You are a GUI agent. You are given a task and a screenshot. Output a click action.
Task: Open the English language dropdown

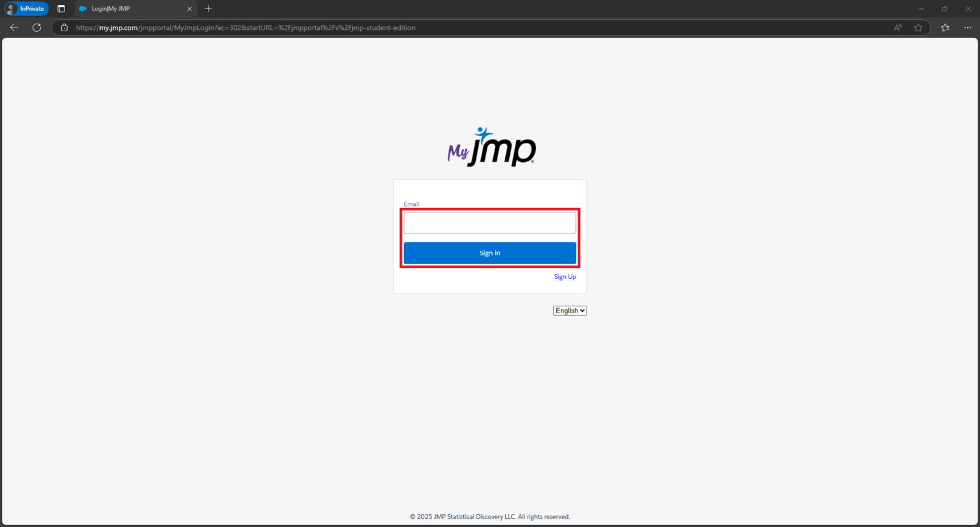coord(569,311)
